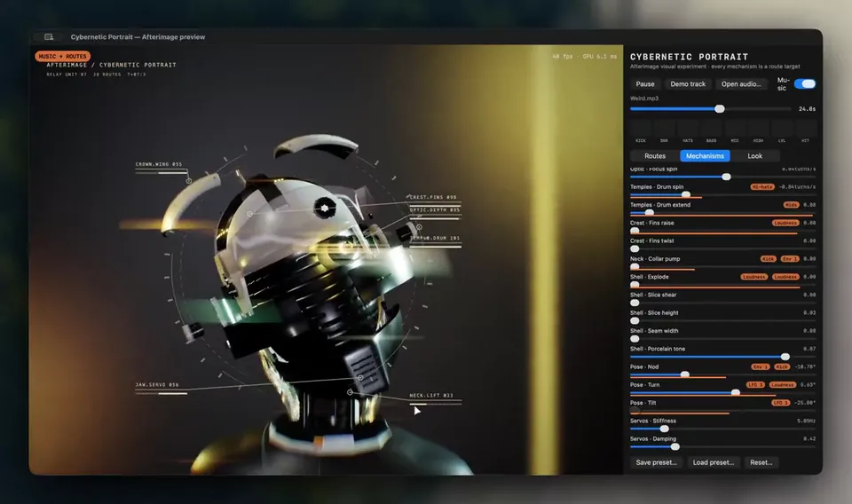Click the LFO 1 tag on Pose Tilt

pyautogui.click(x=781, y=403)
